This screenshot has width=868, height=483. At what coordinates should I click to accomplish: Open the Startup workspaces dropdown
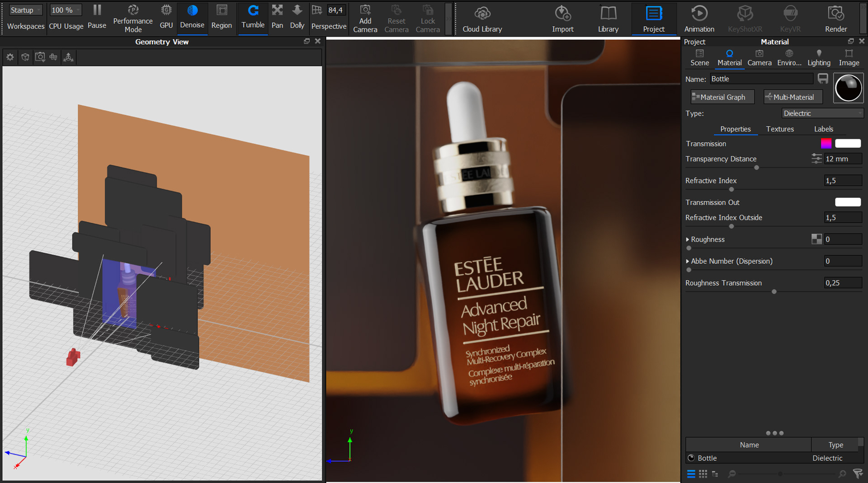pyautogui.click(x=25, y=10)
